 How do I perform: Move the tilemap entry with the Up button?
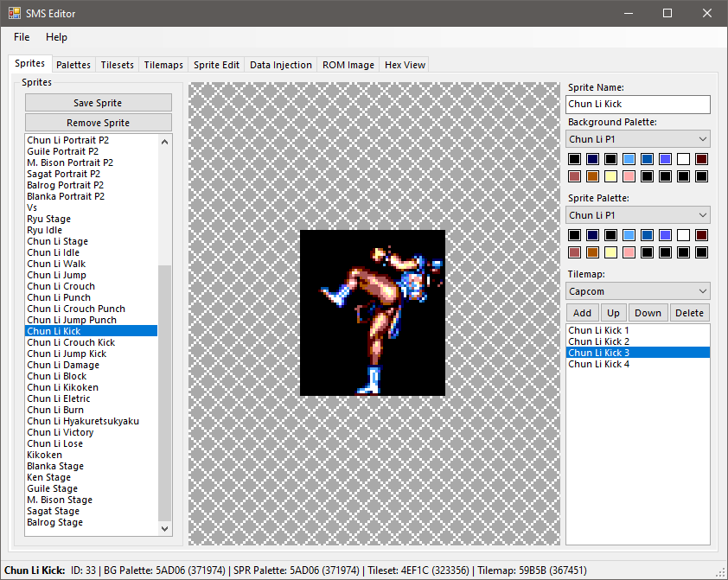click(613, 313)
